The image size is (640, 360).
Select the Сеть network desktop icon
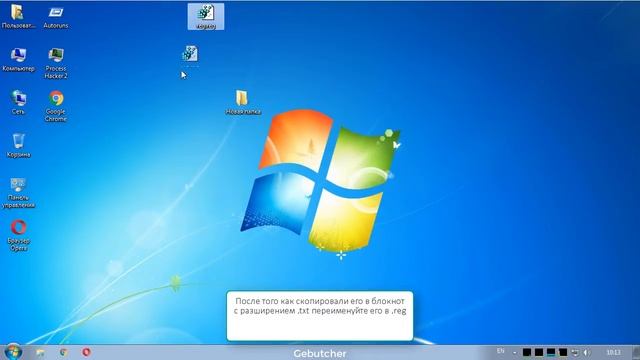coord(18,102)
